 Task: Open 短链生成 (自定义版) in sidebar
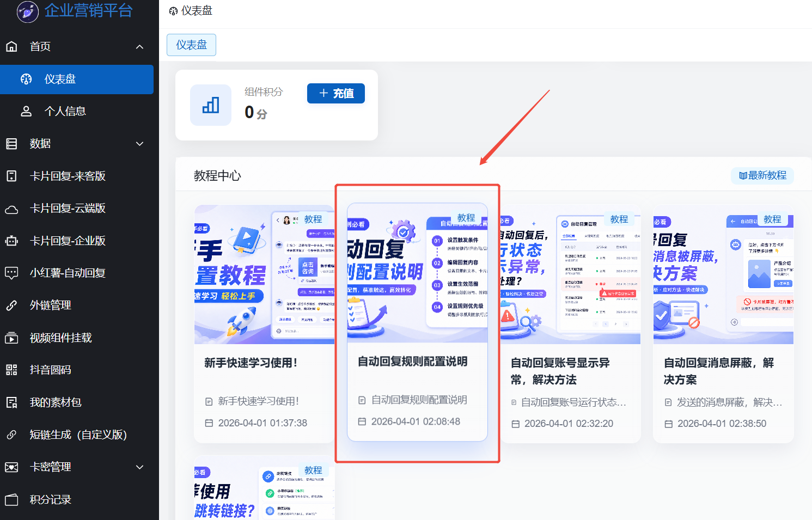[78, 435]
